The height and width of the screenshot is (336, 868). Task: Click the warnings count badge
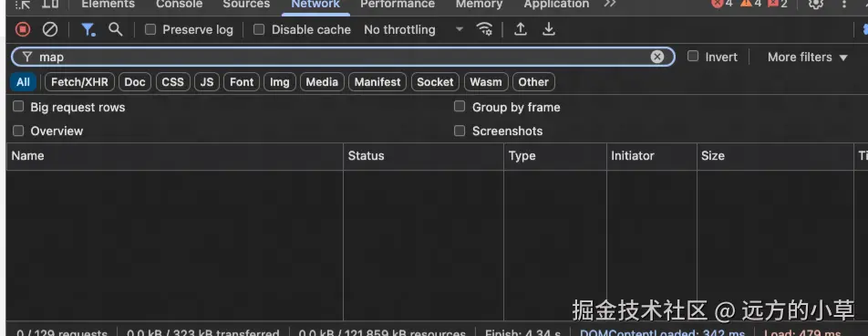(x=751, y=4)
